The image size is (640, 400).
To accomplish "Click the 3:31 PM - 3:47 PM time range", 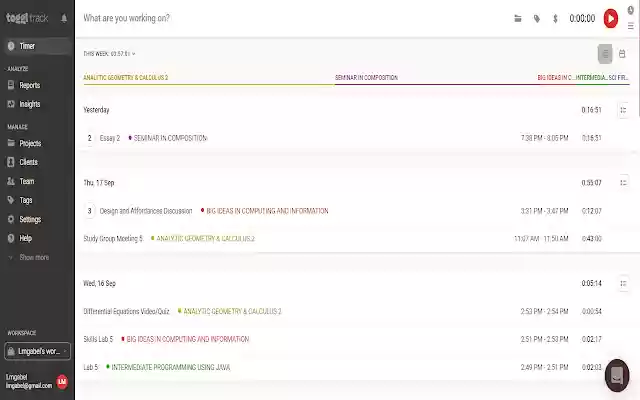I will coord(544,211).
